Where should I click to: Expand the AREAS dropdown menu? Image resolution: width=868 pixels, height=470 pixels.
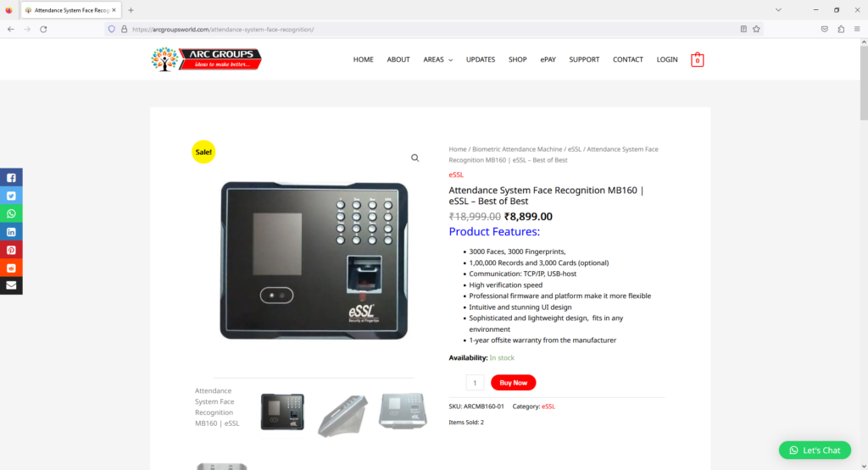point(438,60)
